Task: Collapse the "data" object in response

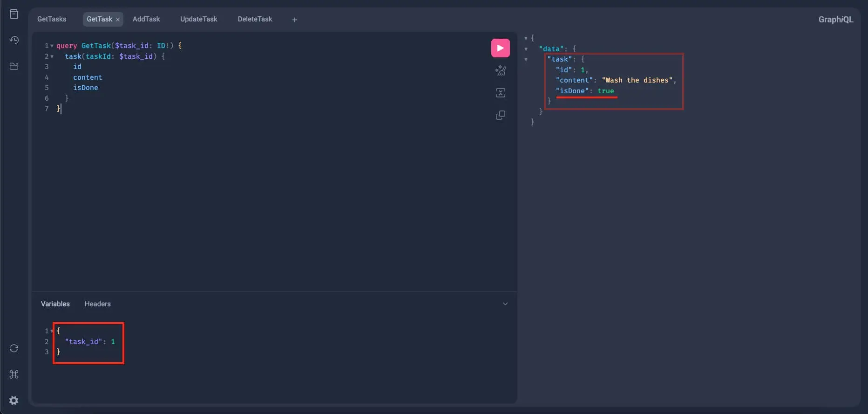Action: [x=526, y=49]
